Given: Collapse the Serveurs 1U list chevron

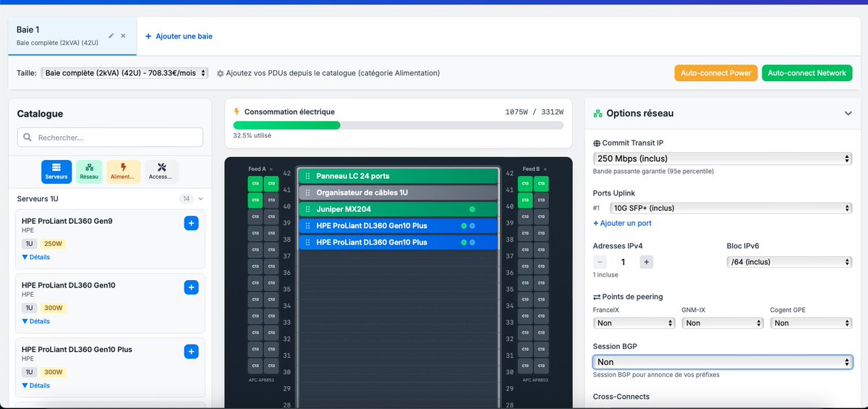Looking at the screenshot, I should [201, 198].
